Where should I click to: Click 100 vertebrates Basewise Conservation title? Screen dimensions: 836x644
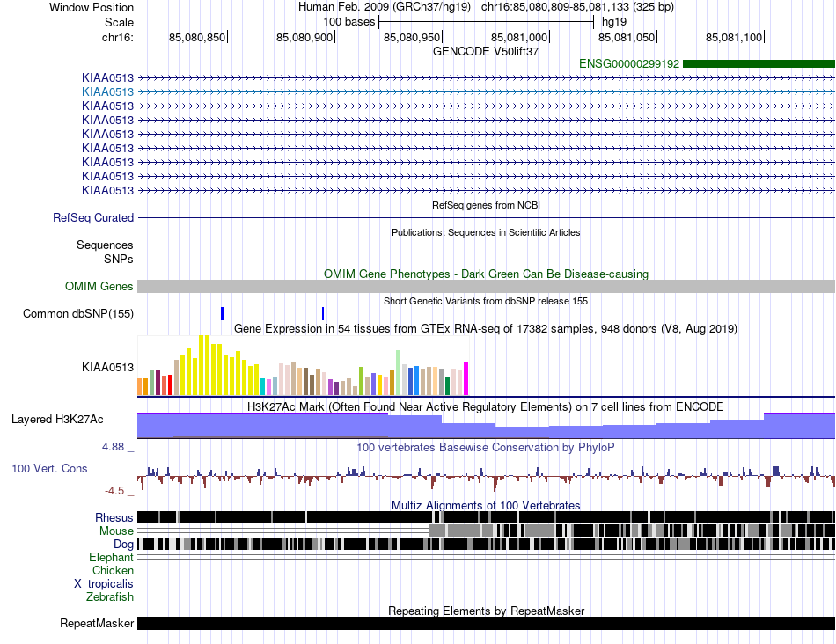point(486,447)
